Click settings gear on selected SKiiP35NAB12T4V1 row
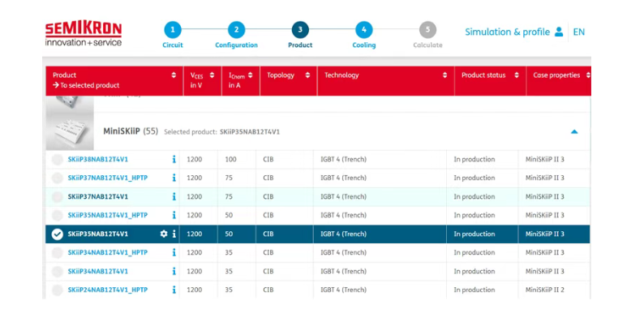The image size is (644, 309). click(x=164, y=234)
